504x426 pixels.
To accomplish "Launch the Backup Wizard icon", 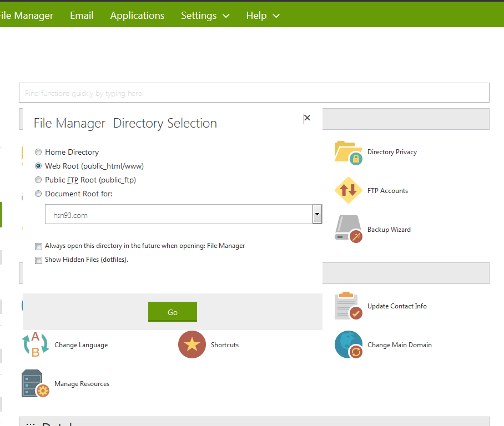I will [349, 230].
